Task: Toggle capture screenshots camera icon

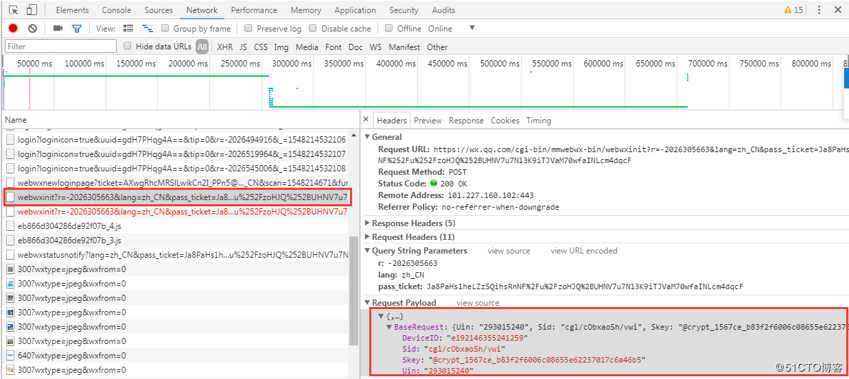Action: point(58,28)
